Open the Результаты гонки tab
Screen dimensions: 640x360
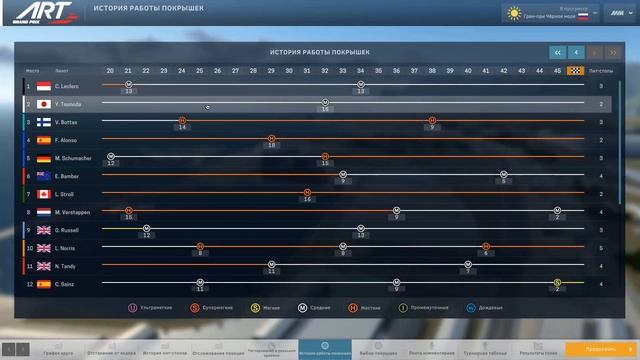click(x=538, y=349)
